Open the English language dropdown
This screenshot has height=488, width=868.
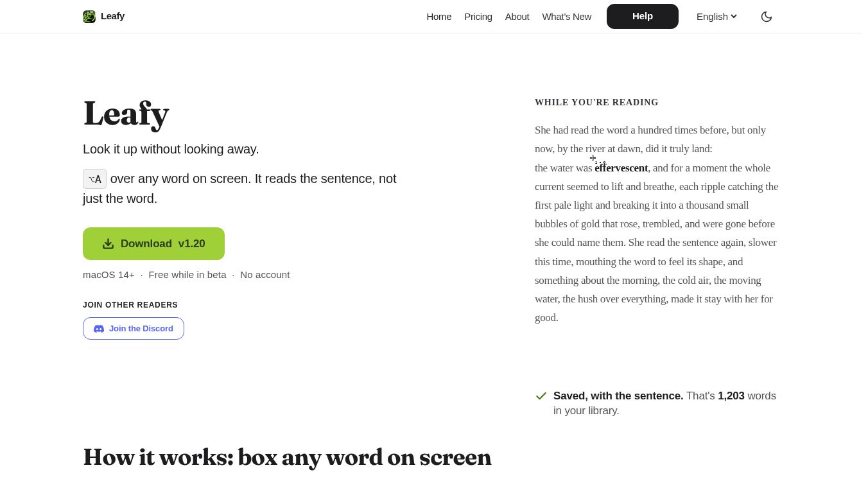coord(716,17)
